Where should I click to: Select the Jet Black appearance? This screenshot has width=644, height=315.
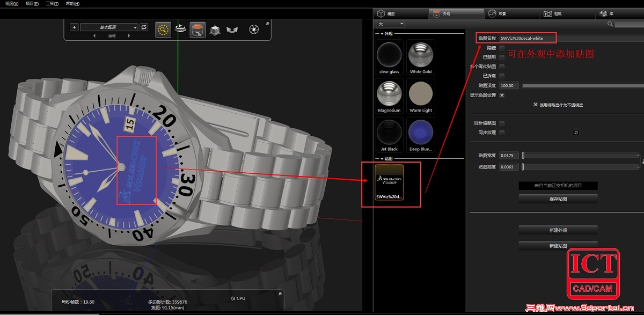pyautogui.click(x=389, y=135)
